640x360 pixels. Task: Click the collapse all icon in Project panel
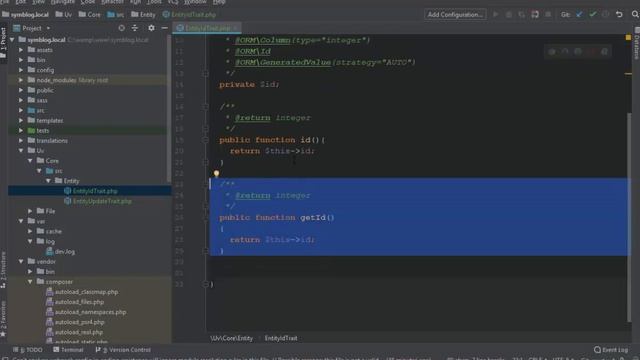coord(135,28)
